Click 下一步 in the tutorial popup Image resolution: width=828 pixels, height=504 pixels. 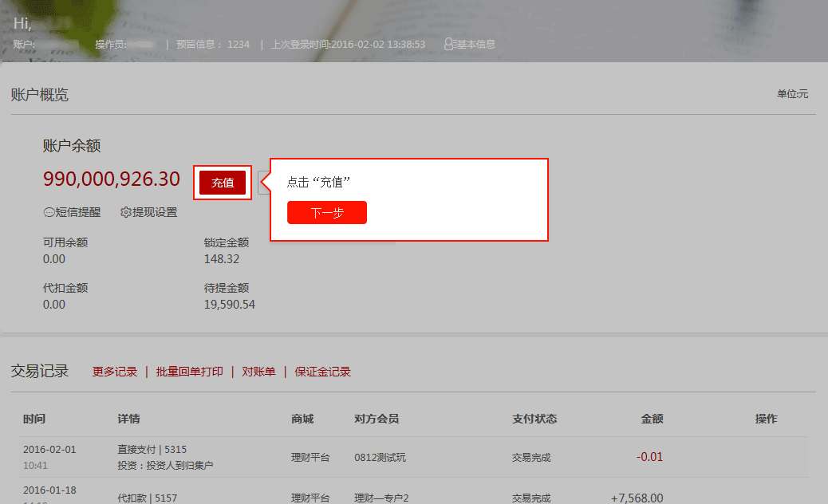pos(327,213)
